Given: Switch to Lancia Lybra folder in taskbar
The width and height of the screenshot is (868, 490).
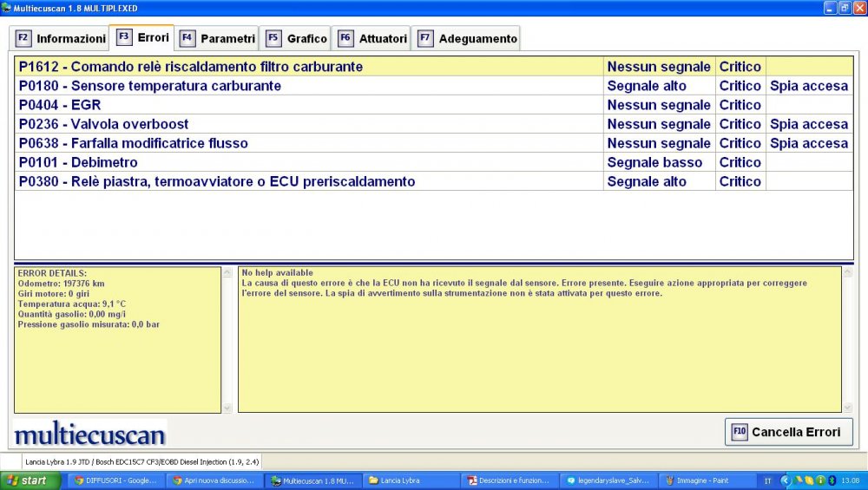Looking at the screenshot, I should 404,480.
